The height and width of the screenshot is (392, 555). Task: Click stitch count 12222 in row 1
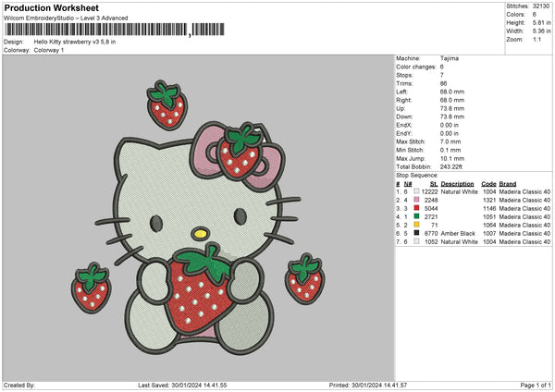[430, 191]
